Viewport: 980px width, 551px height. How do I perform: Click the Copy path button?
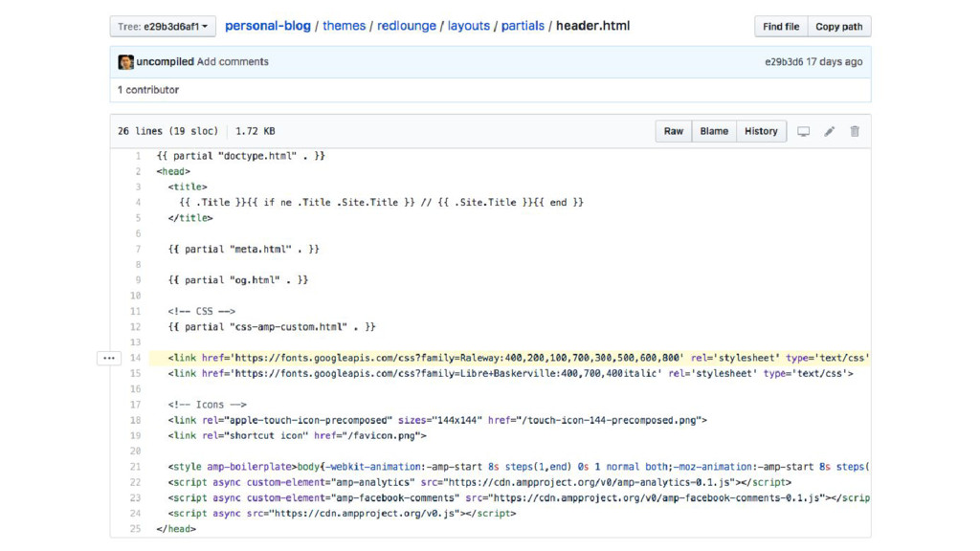pos(838,26)
